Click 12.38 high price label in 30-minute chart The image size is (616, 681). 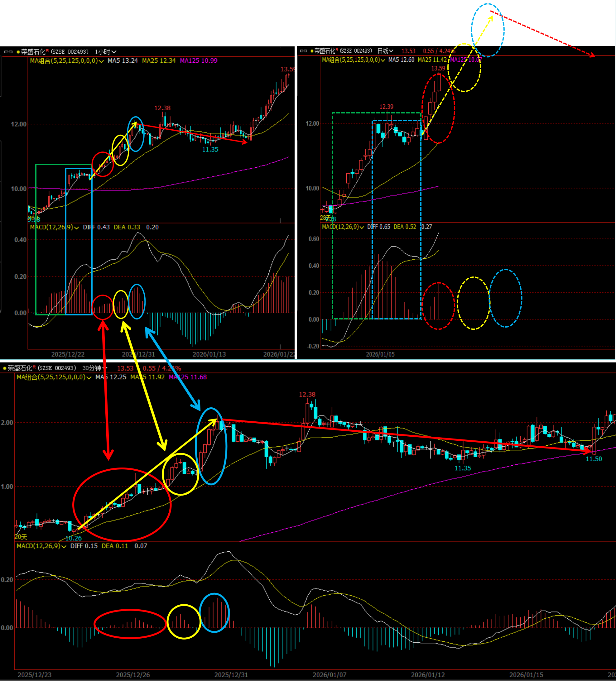307,394
